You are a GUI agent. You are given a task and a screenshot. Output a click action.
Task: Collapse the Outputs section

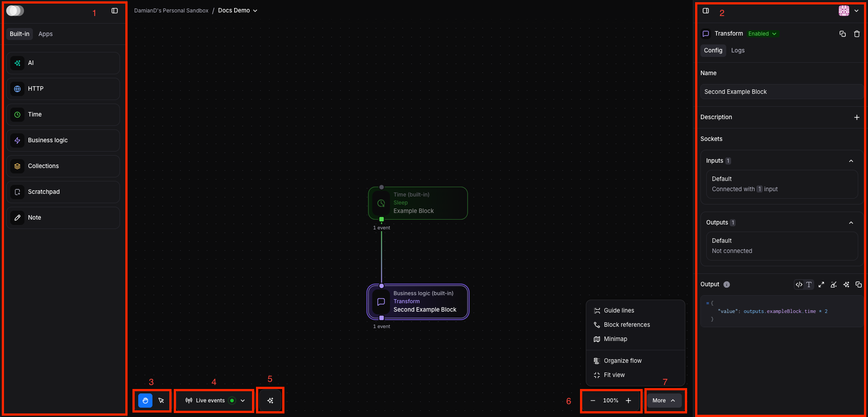click(852, 222)
